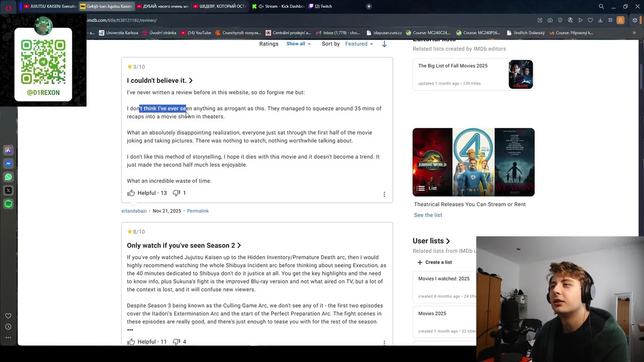Viewport: 644px width, 362px height.
Task: Open the privacy protection shield icon
Action: (560, 20)
